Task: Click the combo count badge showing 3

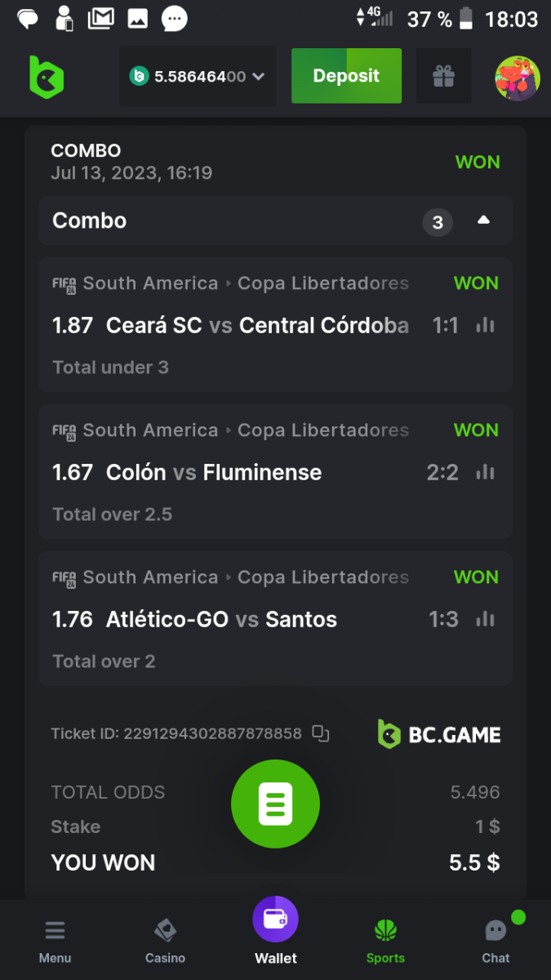Action: pos(438,222)
